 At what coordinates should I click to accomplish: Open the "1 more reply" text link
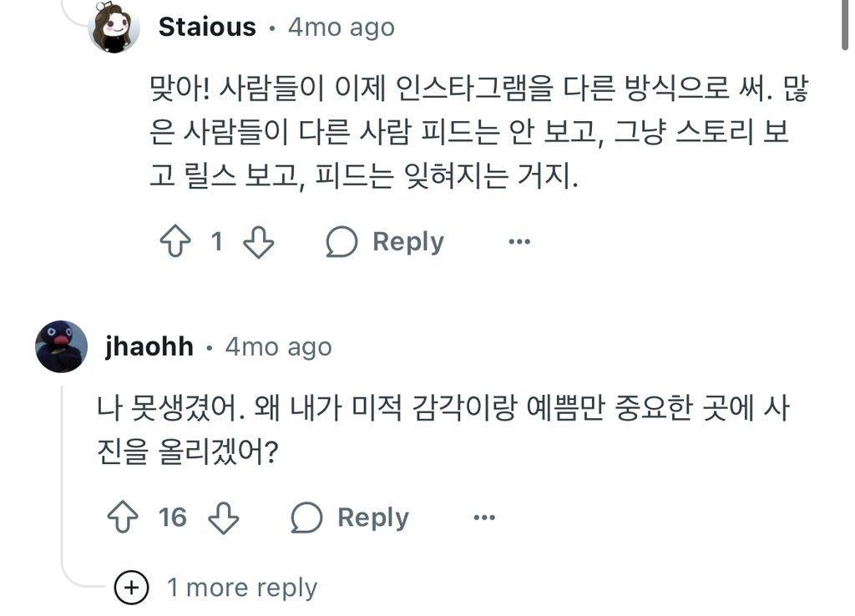click(x=242, y=588)
